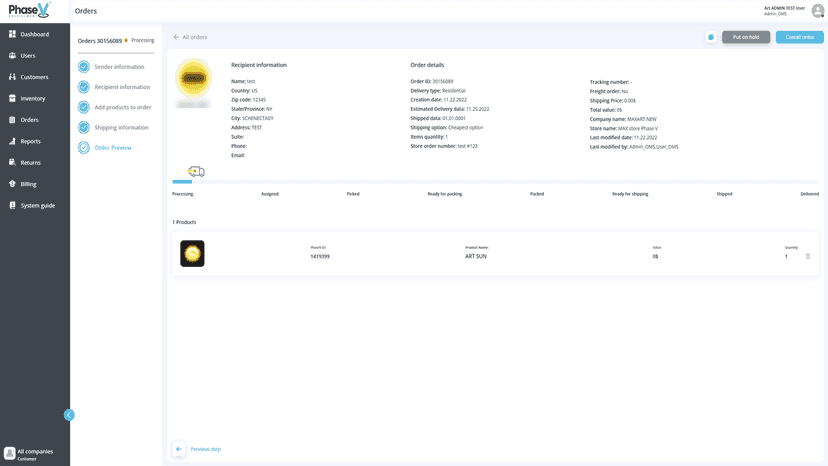Go back to All orders

190,37
